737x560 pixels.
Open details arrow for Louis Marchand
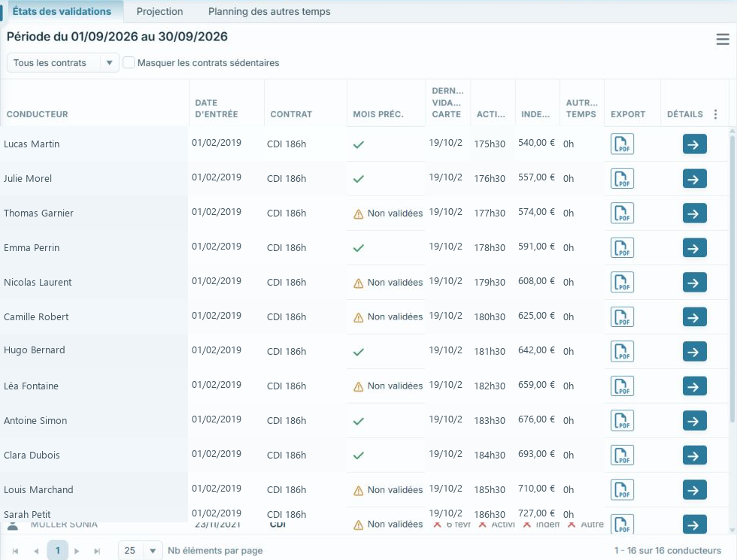tap(694, 490)
